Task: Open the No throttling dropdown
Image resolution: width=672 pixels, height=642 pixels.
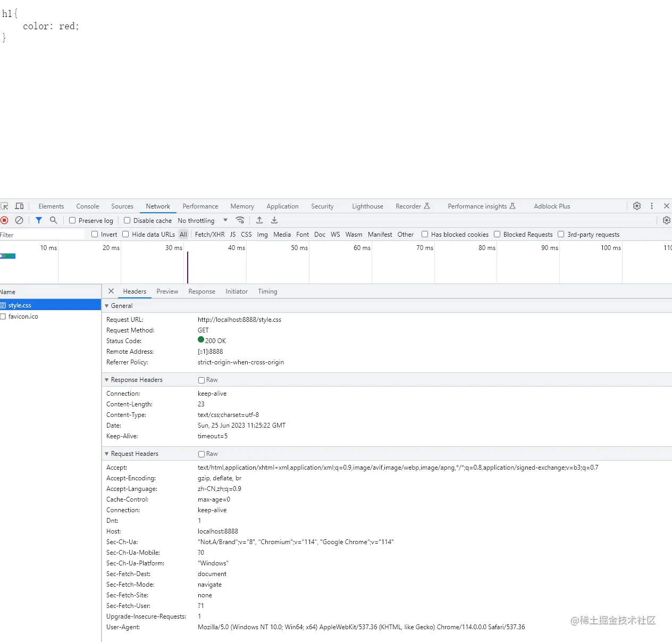Action: (x=203, y=220)
